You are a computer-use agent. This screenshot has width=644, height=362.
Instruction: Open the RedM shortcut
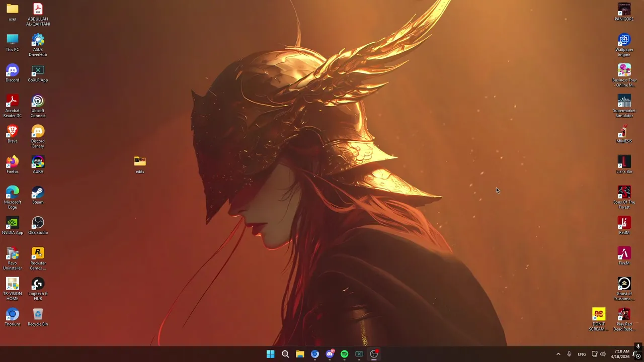coord(624,226)
